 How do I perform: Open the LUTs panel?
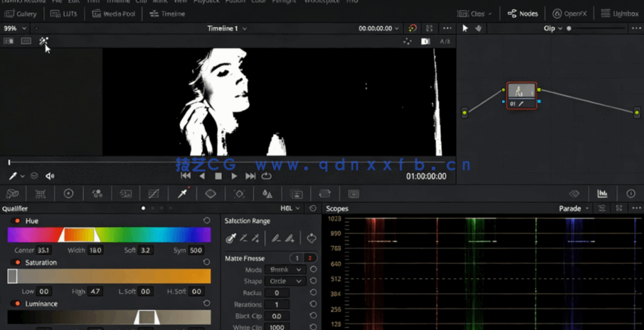tap(64, 13)
